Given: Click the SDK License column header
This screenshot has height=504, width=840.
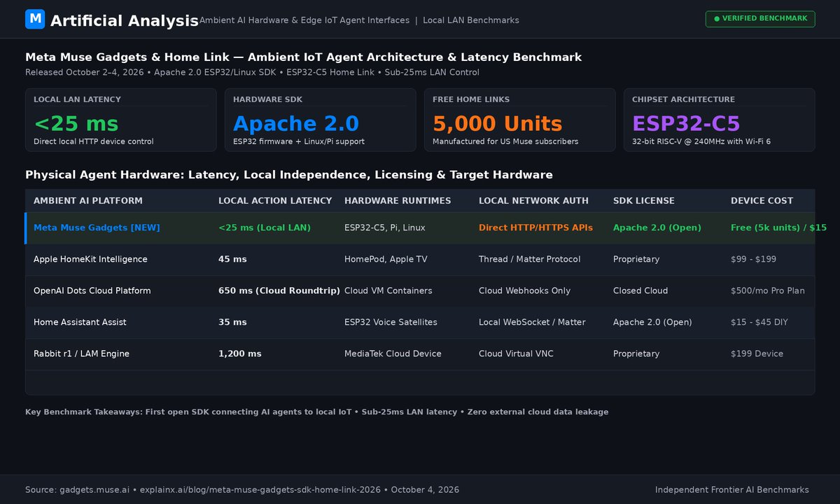Looking at the screenshot, I should [644, 201].
